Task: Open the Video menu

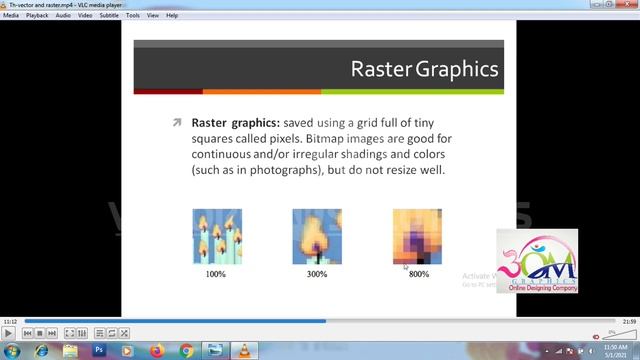Action: point(85,16)
